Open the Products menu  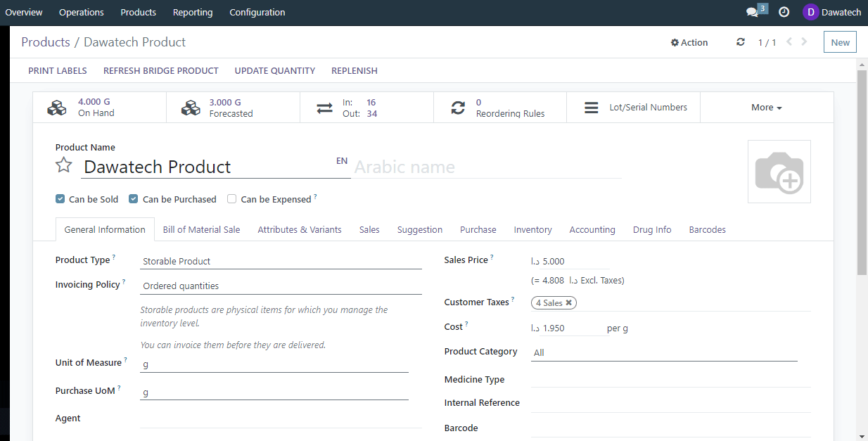(x=139, y=12)
